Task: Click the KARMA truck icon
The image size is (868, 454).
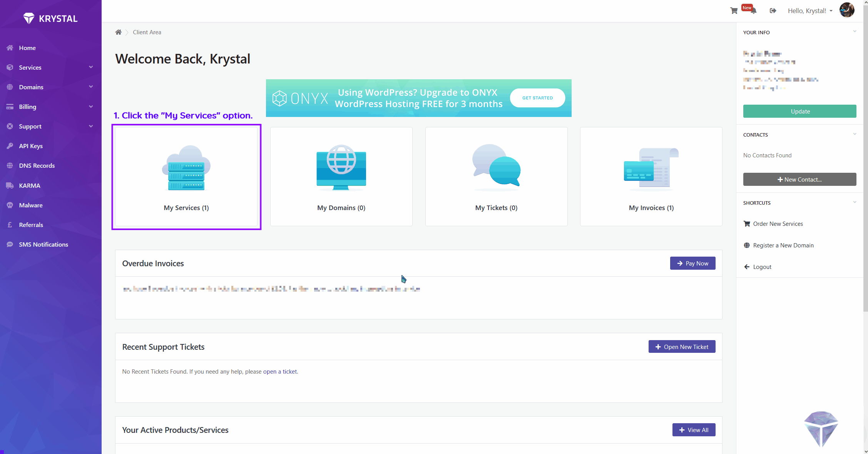Action: point(10,185)
